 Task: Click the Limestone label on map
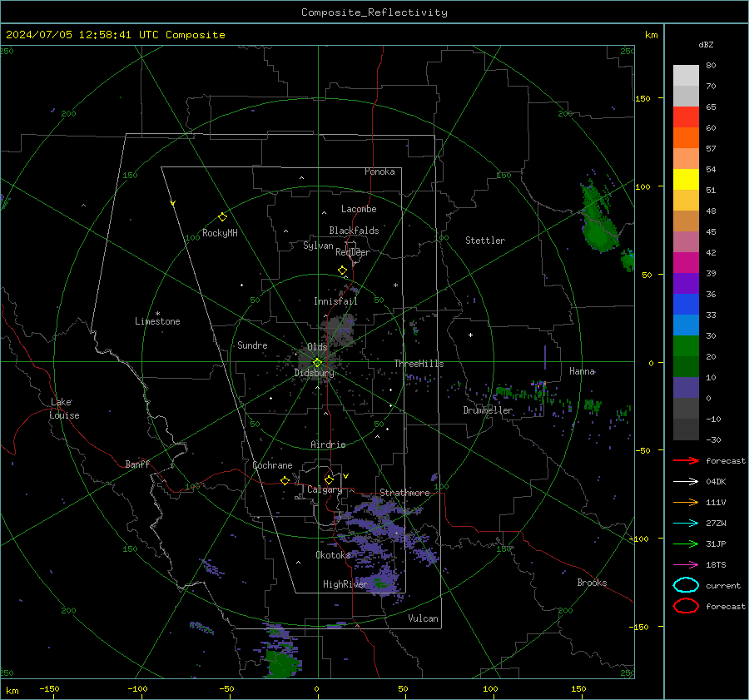tap(157, 321)
